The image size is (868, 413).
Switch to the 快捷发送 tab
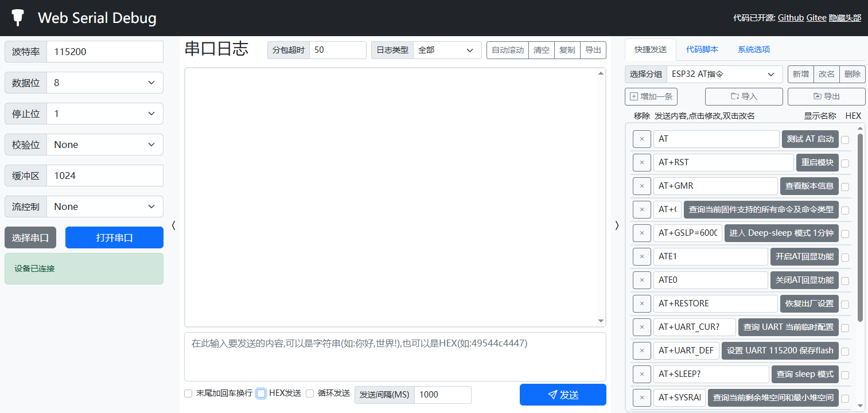click(x=651, y=49)
